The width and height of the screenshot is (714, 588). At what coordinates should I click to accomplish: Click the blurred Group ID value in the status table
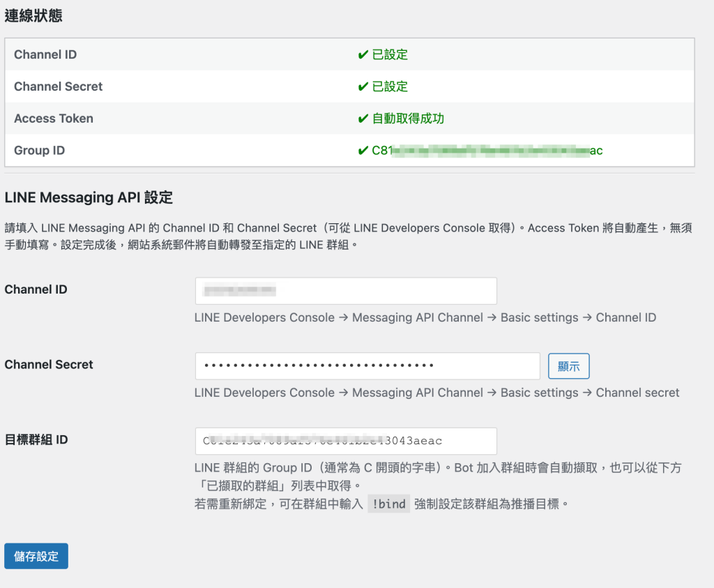pyautogui.click(x=487, y=151)
